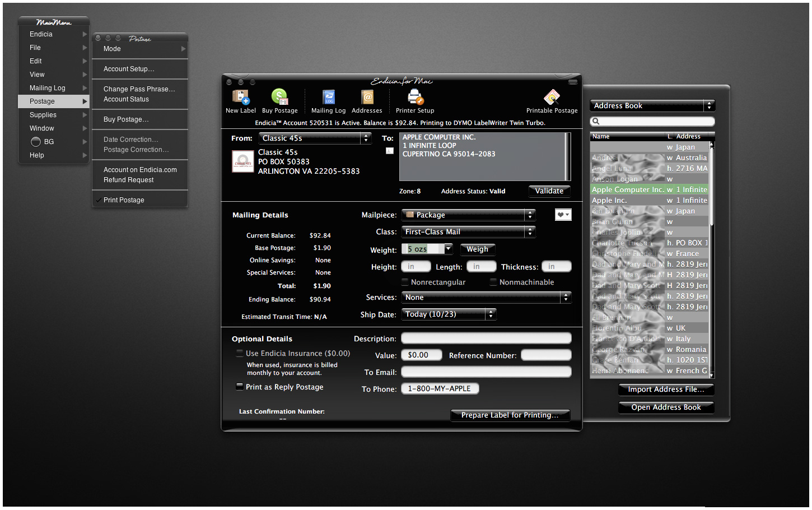Click the Address Book search magnifier icon
Viewport: 812px width, 510px height.
596,122
